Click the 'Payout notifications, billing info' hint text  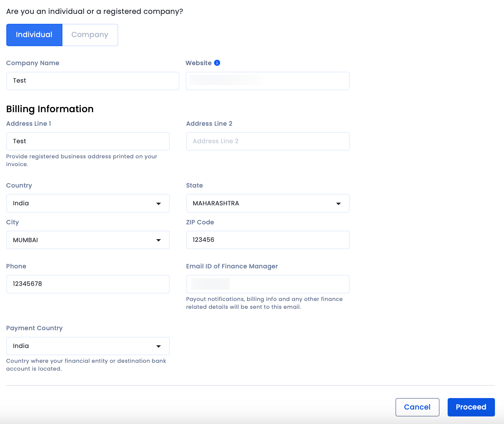pyautogui.click(x=264, y=303)
